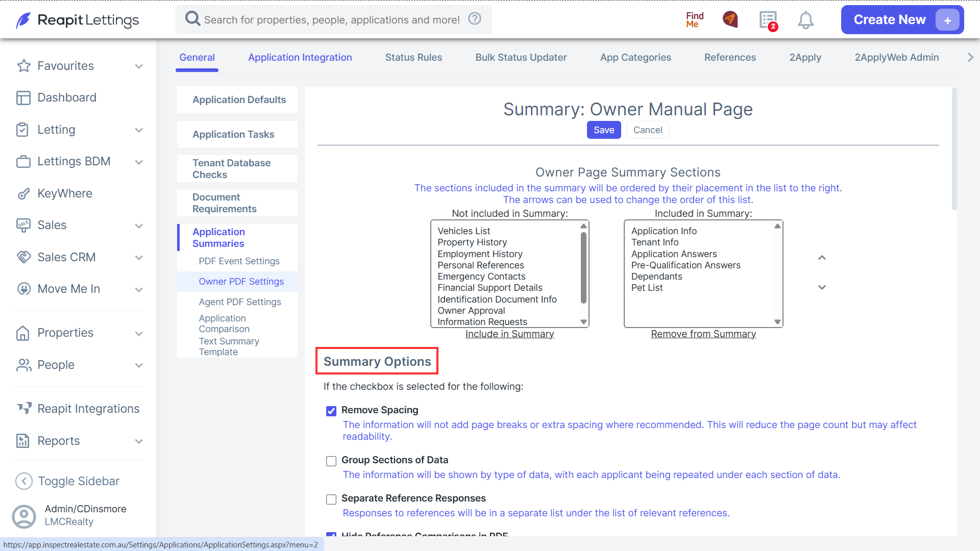Click the Properties house icon

tap(22, 333)
